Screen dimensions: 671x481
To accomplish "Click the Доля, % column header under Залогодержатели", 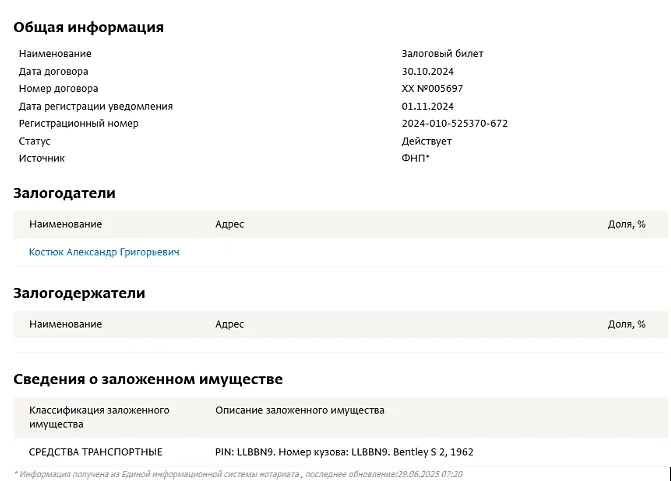I will 626,324.
